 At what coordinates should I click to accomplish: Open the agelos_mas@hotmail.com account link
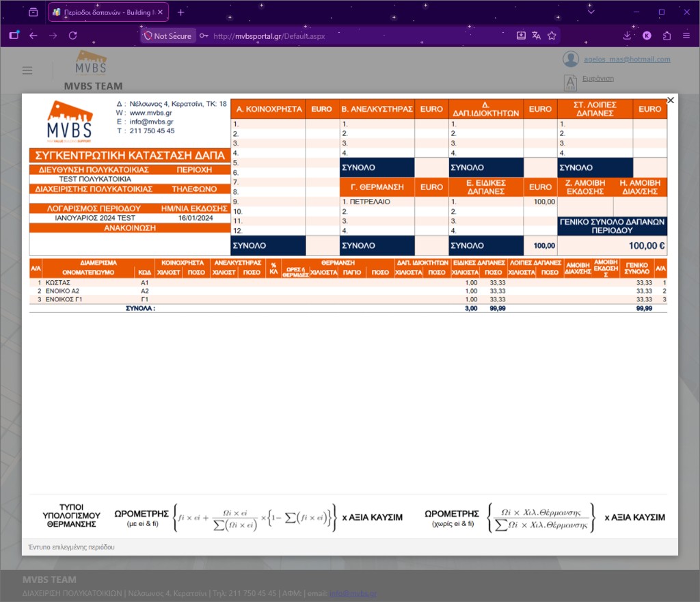627,59
